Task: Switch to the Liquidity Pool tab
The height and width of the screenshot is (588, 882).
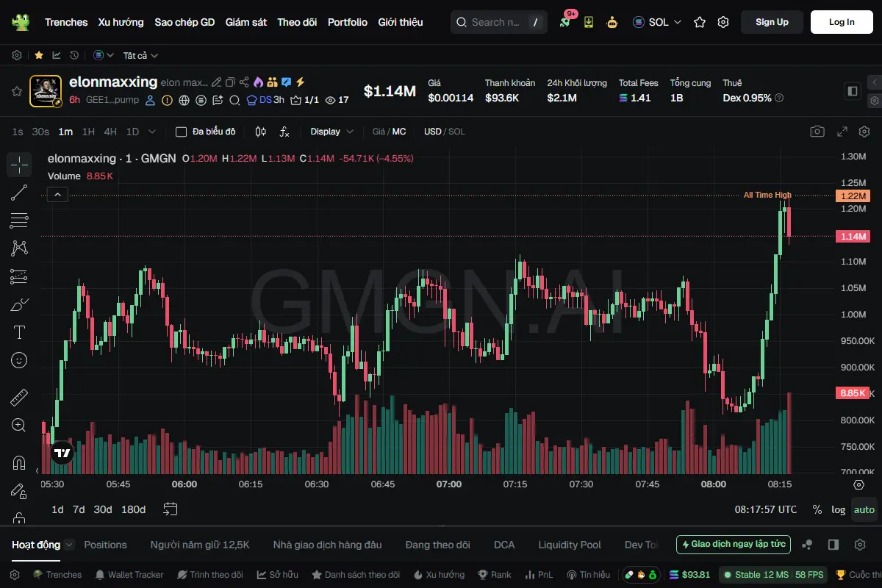Action: click(x=570, y=545)
